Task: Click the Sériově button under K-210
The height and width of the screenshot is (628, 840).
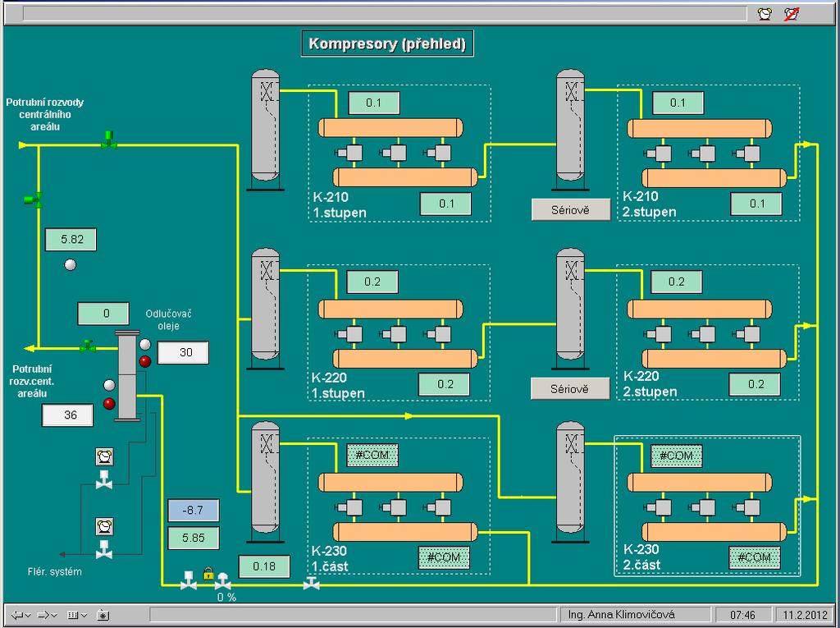Action: pyautogui.click(x=571, y=209)
